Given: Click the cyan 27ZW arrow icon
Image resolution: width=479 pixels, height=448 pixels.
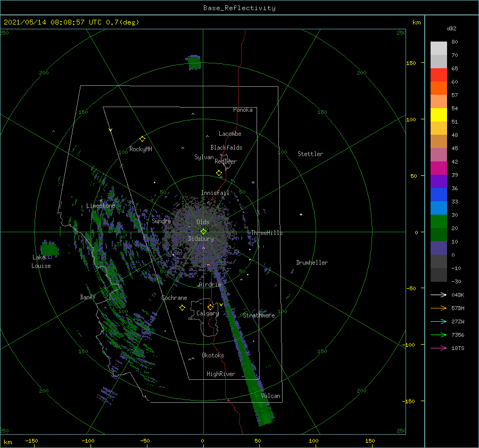Looking at the screenshot, I should (x=439, y=321).
